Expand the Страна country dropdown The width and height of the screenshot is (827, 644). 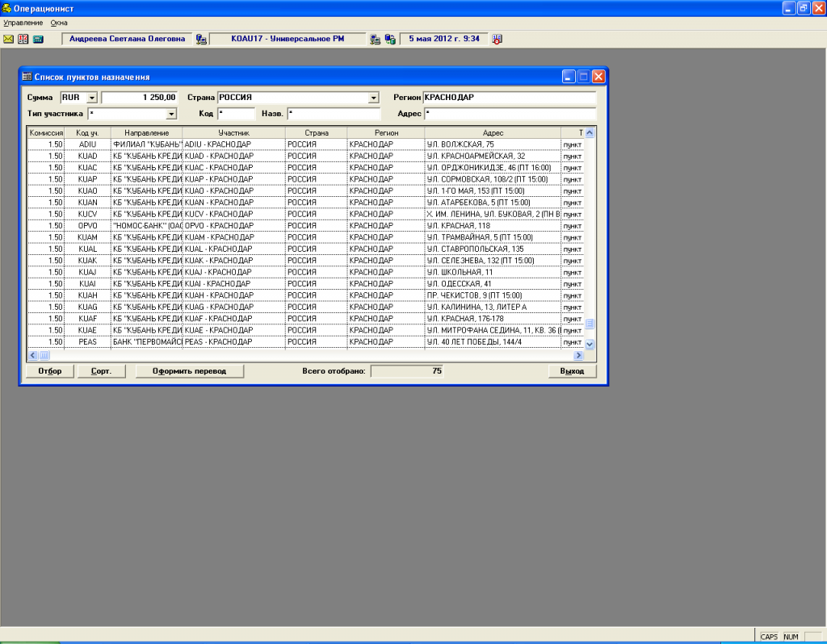[373, 98]
